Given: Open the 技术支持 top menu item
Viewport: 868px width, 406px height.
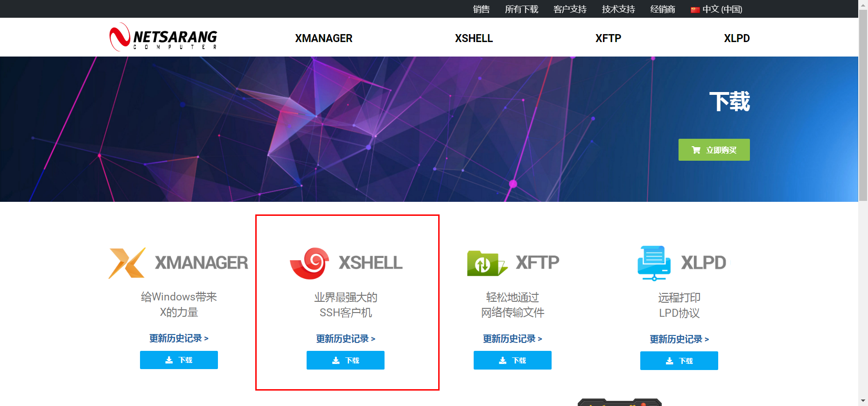Looking at the screenshot, I should tap(618, 9).
